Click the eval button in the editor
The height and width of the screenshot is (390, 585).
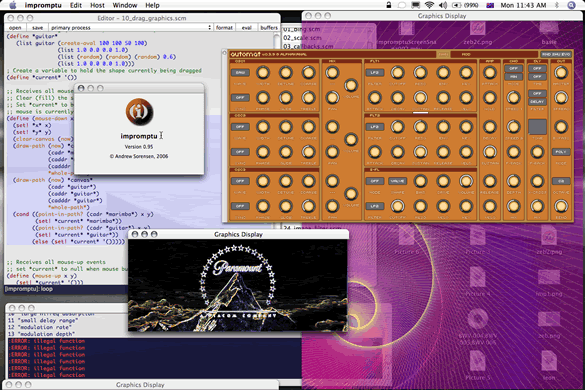coord(246,28)
